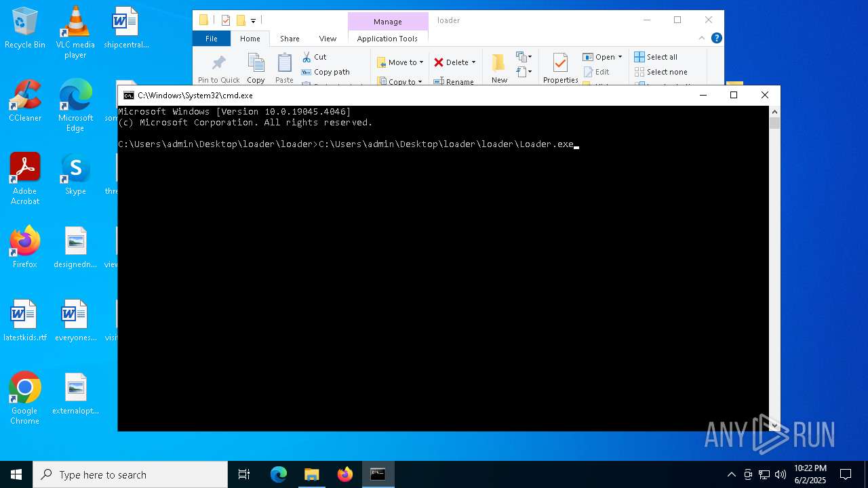Open the File menu in Explorer
The height and width of the screenshot is (488, 868).
pos(212,39)
